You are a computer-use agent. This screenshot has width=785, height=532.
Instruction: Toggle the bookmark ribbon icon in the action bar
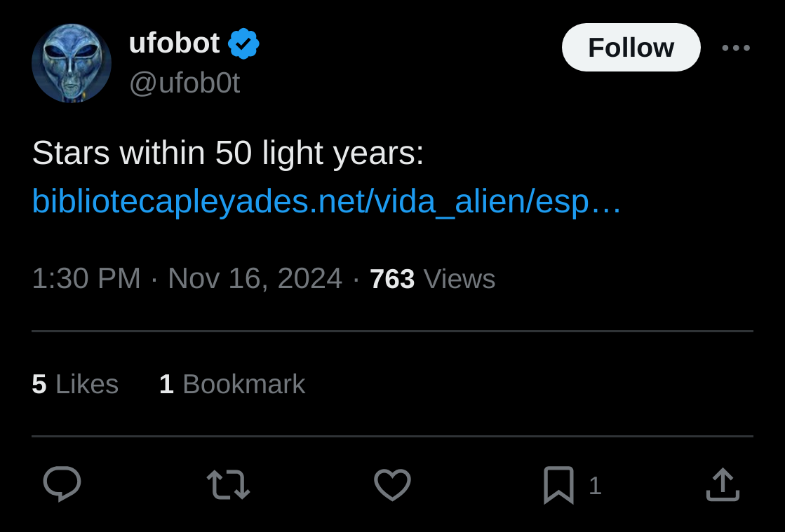tap(558, 484)
